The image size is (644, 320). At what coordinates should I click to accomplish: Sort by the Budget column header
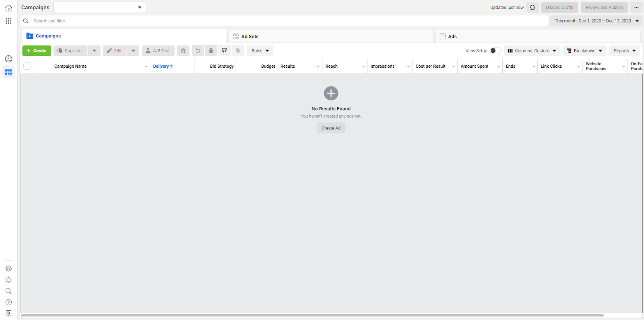pyautogui.click(x=268, y=66)
